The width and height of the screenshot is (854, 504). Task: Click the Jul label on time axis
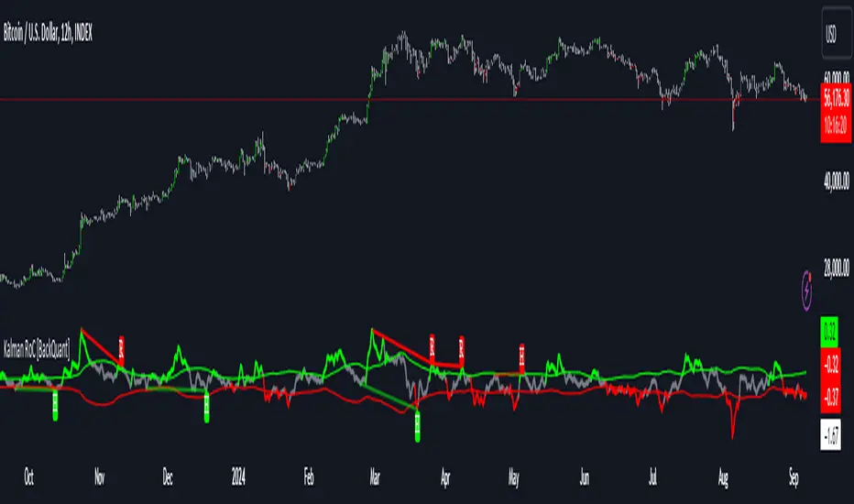(x=652, y=477)
